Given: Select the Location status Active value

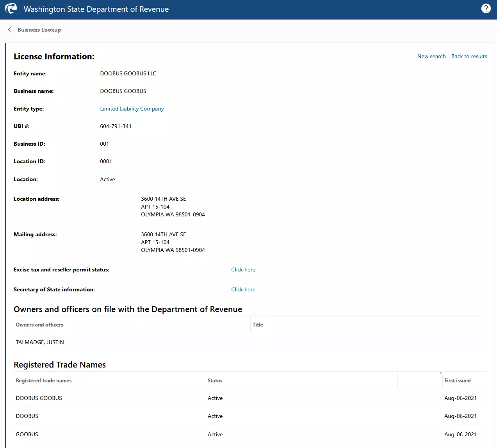Looking at the screenshot, I should click(x=107, y=179).
